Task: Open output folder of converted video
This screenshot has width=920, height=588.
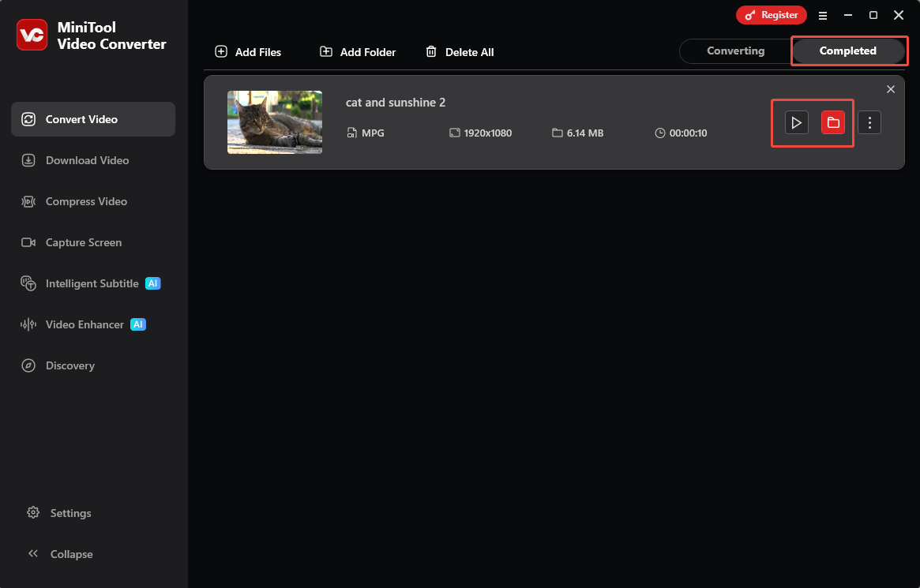Action: pyautogui.click(x=832, y=122)
